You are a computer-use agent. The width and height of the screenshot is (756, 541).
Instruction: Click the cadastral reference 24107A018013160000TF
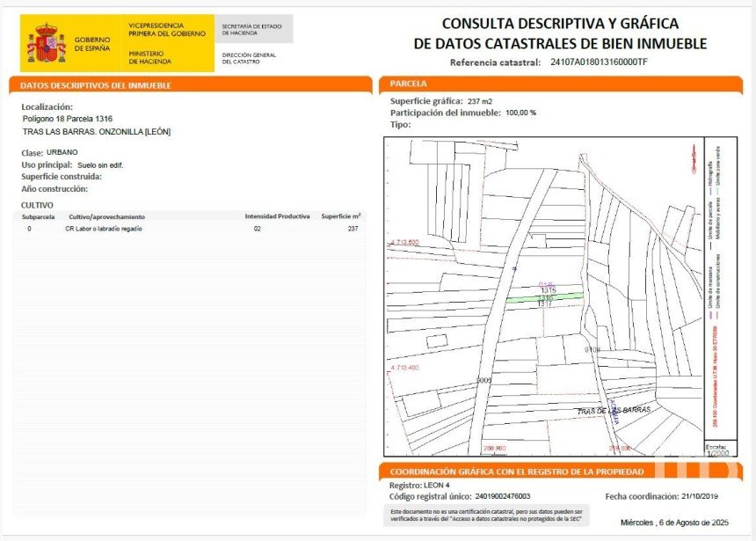pos(599,62)
